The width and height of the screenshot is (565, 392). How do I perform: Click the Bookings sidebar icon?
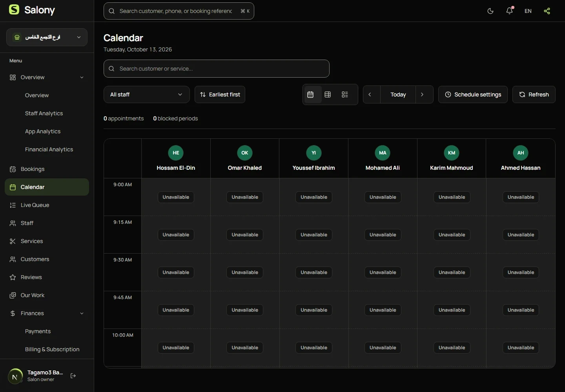pyautogui.click(x=13, y=169)
